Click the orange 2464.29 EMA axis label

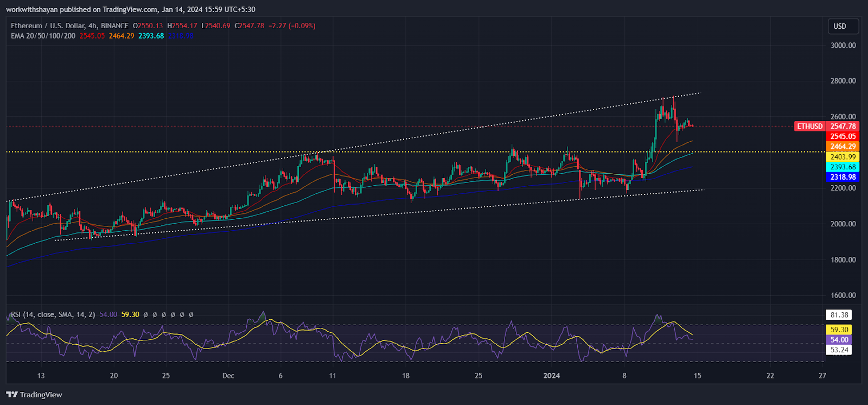click(x=843, y=147)
